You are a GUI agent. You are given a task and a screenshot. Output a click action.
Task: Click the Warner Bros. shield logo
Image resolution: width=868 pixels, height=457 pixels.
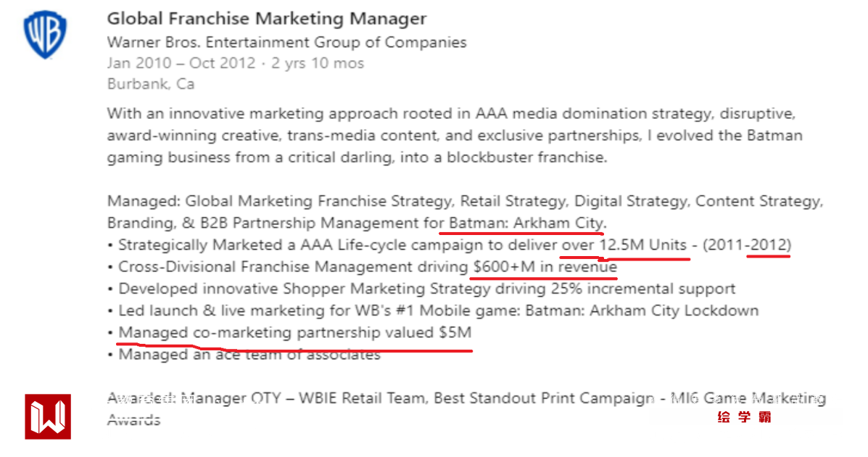[x=46, y=34]
